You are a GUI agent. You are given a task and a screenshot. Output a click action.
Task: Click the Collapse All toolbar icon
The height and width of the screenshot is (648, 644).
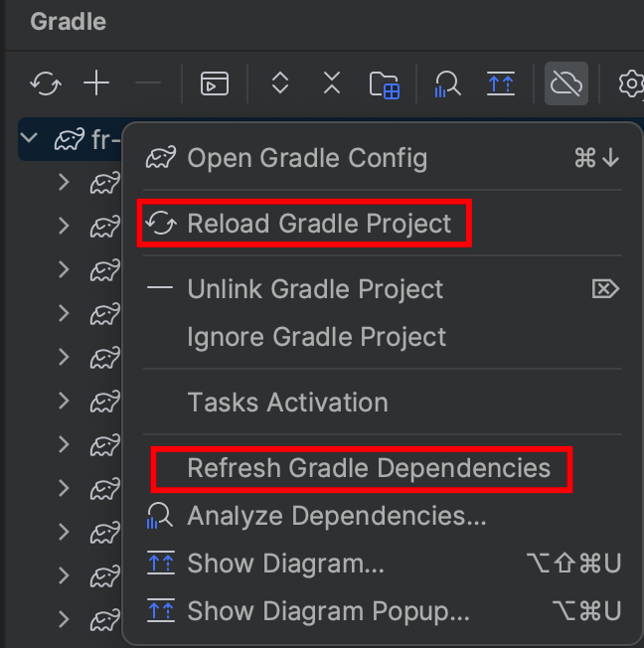[x=332, y=83]
